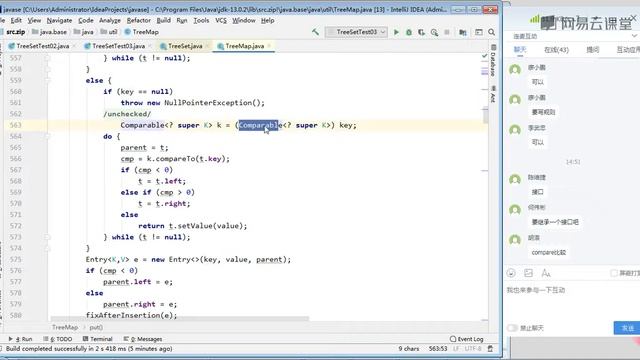Click the grey Stop square icon

[x=447, y=32]
